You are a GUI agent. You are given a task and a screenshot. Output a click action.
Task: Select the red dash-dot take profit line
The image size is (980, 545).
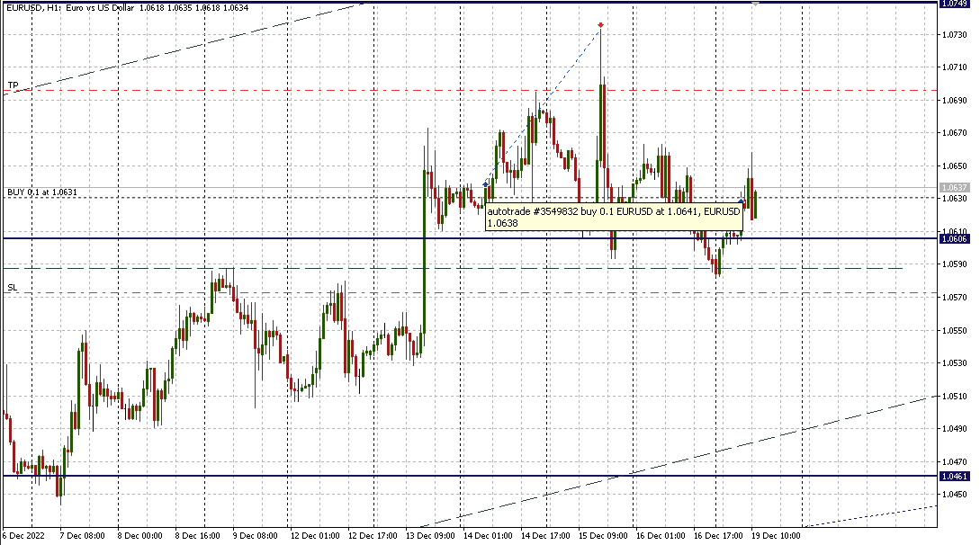coord(270,91)
